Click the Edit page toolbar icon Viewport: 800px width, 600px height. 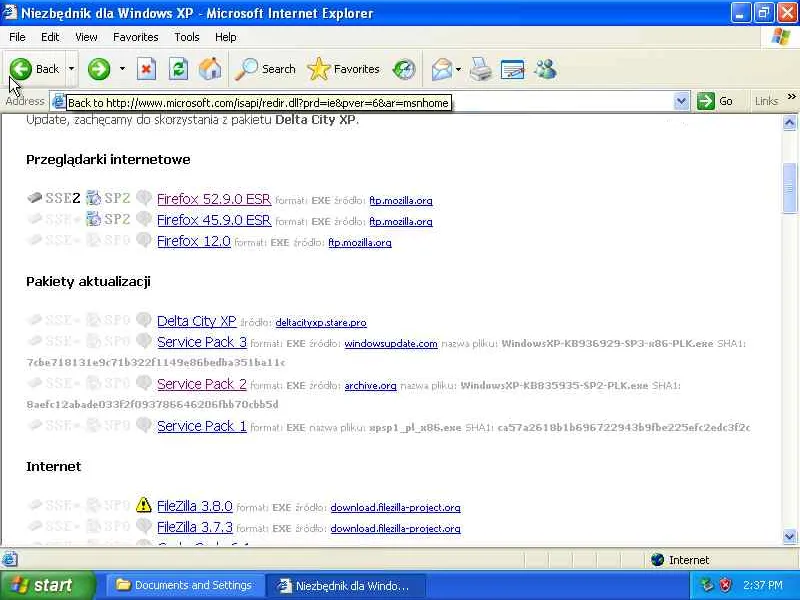coord(513,69)
